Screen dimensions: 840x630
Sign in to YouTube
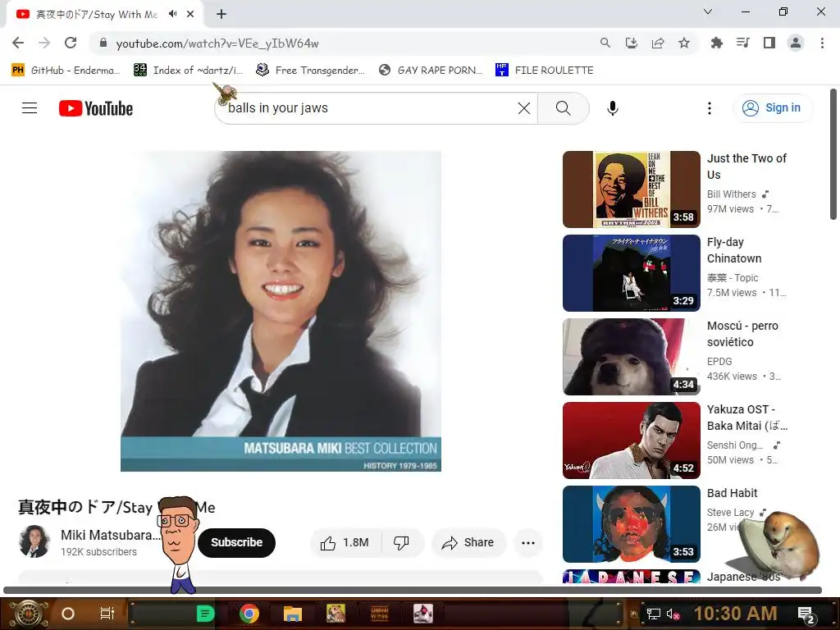pos(772,108)
